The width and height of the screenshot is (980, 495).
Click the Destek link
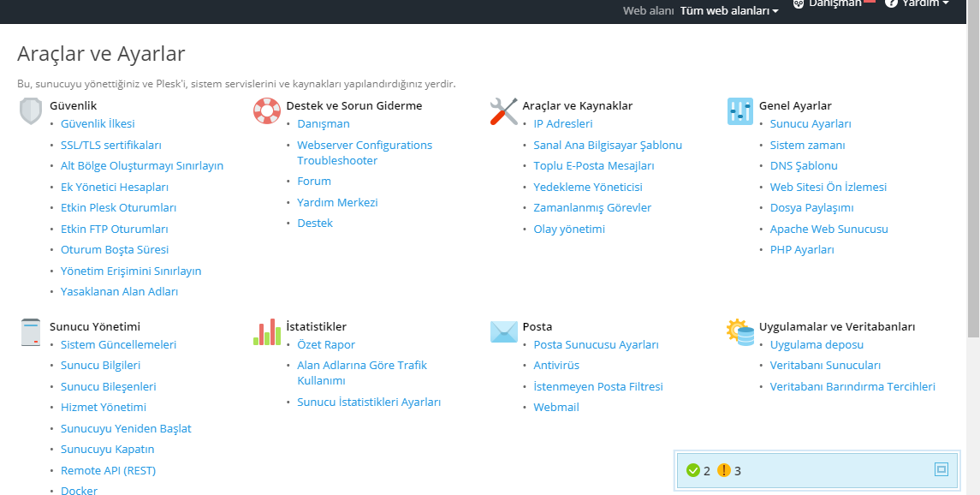(315, 223)
